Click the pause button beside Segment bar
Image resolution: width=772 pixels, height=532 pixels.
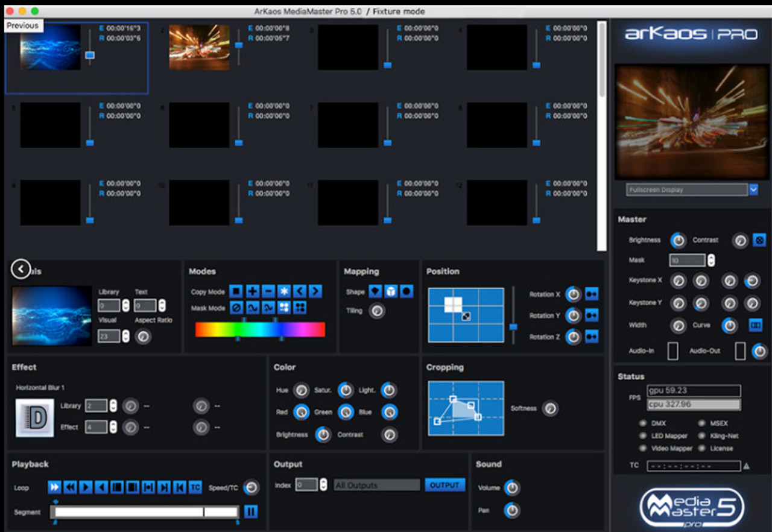click(251, 511)
